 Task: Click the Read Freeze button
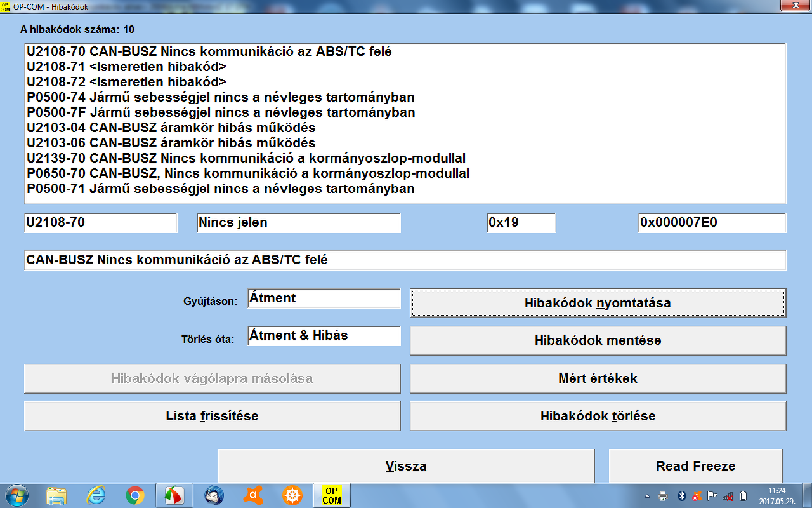pyautogui.click(x=695, y=466)
